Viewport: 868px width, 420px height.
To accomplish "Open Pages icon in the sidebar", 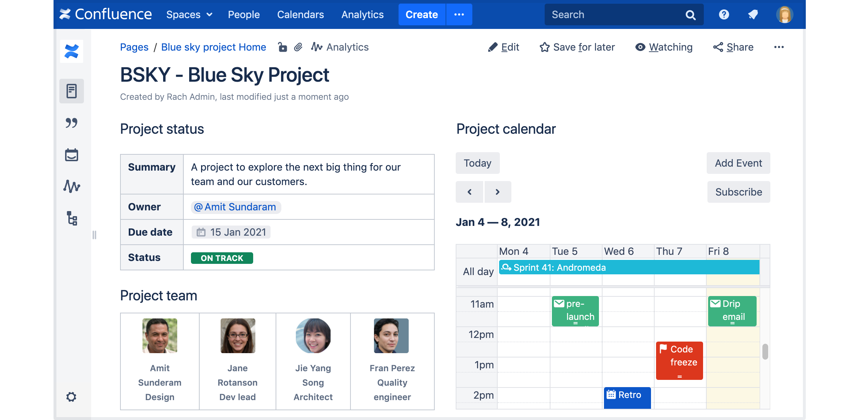I will [x=72, y=91].
